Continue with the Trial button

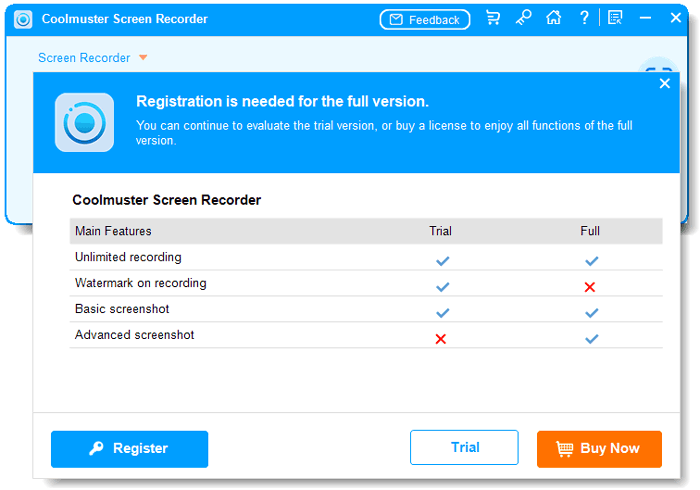click(x=464, y=448)
